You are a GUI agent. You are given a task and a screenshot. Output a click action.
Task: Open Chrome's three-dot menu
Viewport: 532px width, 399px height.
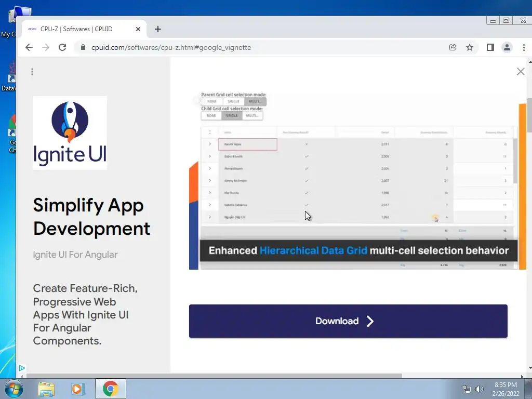click(x=524, y=47)
